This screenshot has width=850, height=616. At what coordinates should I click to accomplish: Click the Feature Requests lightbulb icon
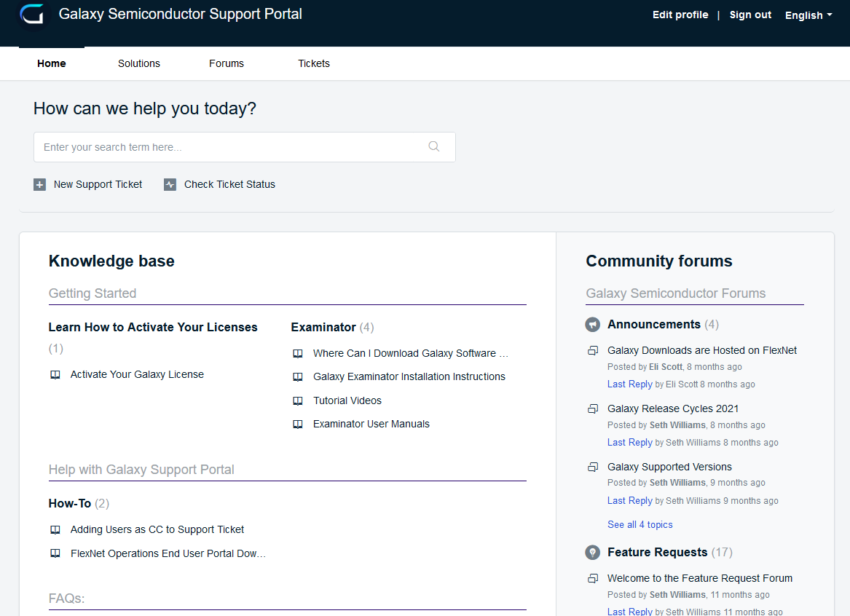tap(592, 553)
